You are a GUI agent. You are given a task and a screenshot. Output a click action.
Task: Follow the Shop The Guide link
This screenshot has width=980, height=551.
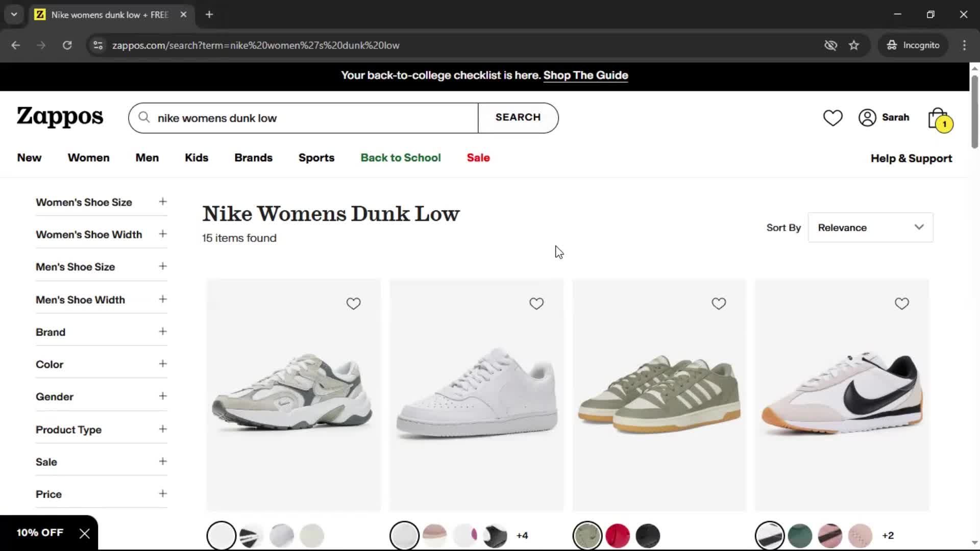click(x=585, y=76)
